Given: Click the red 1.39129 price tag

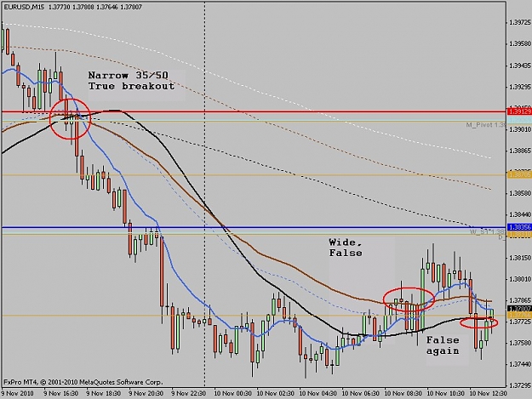Looking at the screenshot, I should [x=519, y=111].
